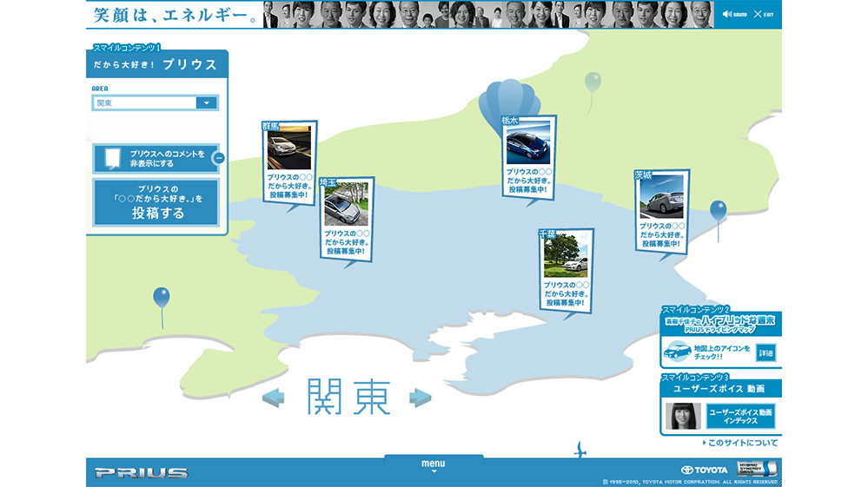The image size is (868, 487).
Task: Click the woman's portrait in the users voice panel
Action: coord(683,416)
